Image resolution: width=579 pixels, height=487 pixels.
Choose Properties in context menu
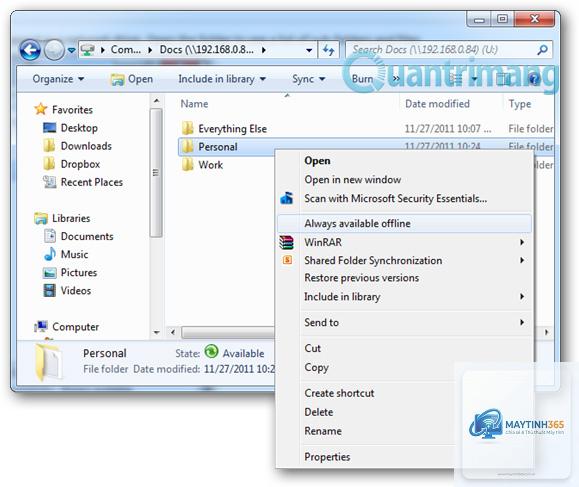(327, 457)
